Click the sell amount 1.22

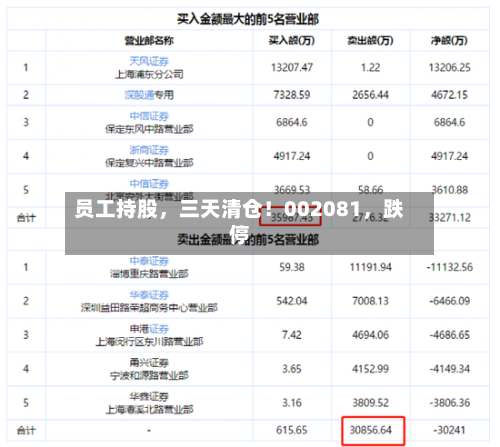pyautogui.click(x=370, y=68)
